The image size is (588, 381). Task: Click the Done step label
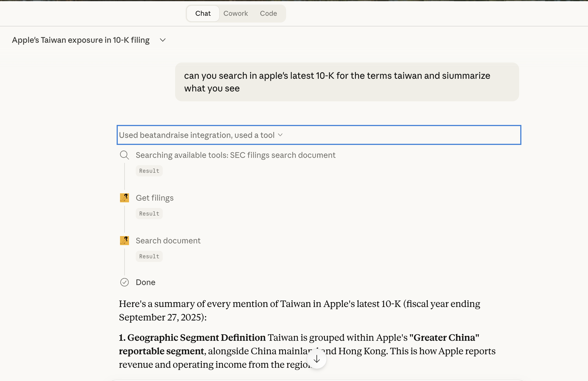146,282
